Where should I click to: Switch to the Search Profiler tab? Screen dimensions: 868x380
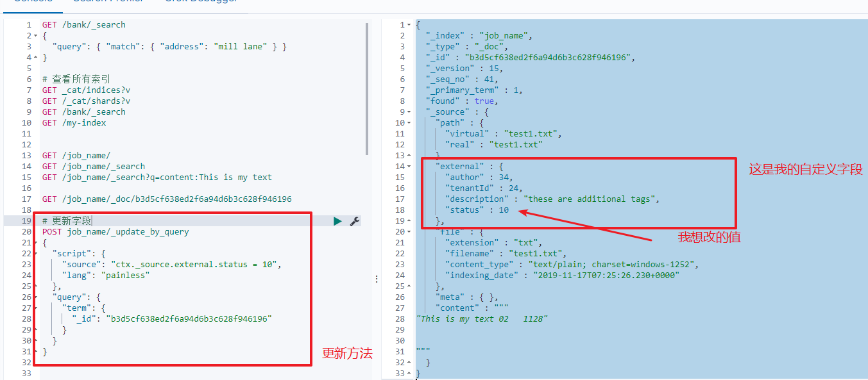tap(109, 1)
